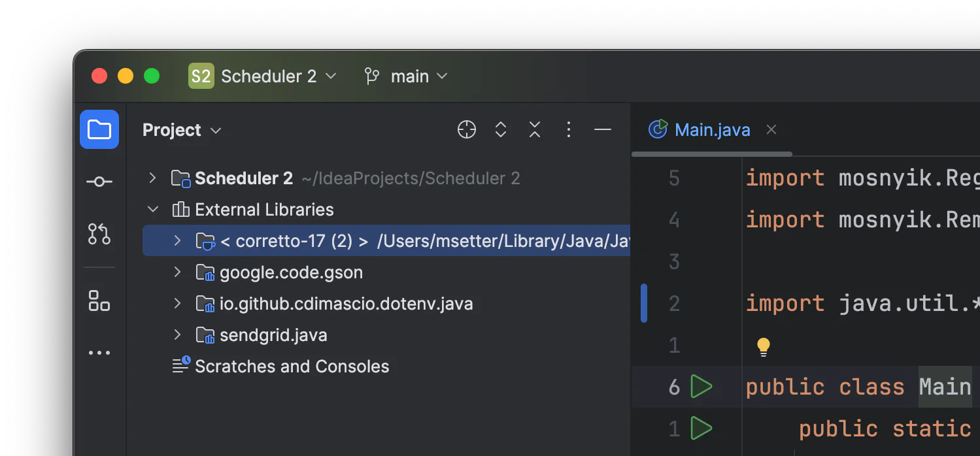The height and width of the screenshot is (456, 980).
Task: Click 'import mosnyik.Rem' code line
Action: (x=862, y=220)
